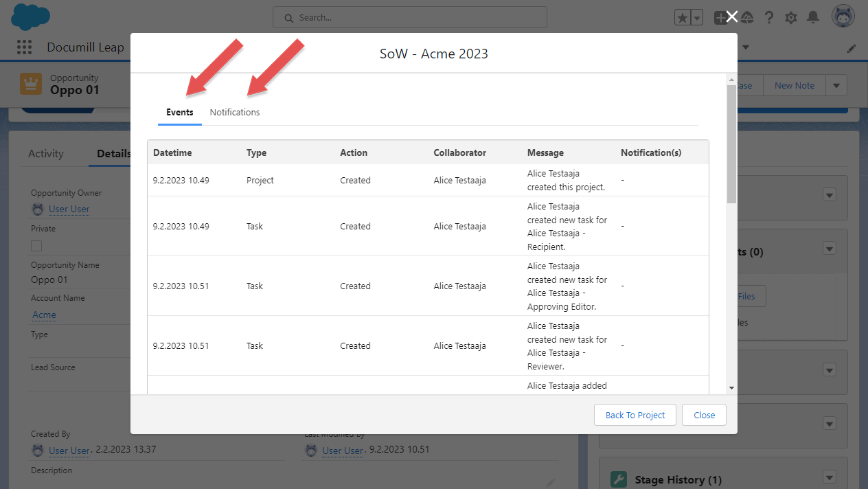The height and width of the screenshot is (489, 868).
Task: Click the Back To Project button
Action: tap(635, 415)
